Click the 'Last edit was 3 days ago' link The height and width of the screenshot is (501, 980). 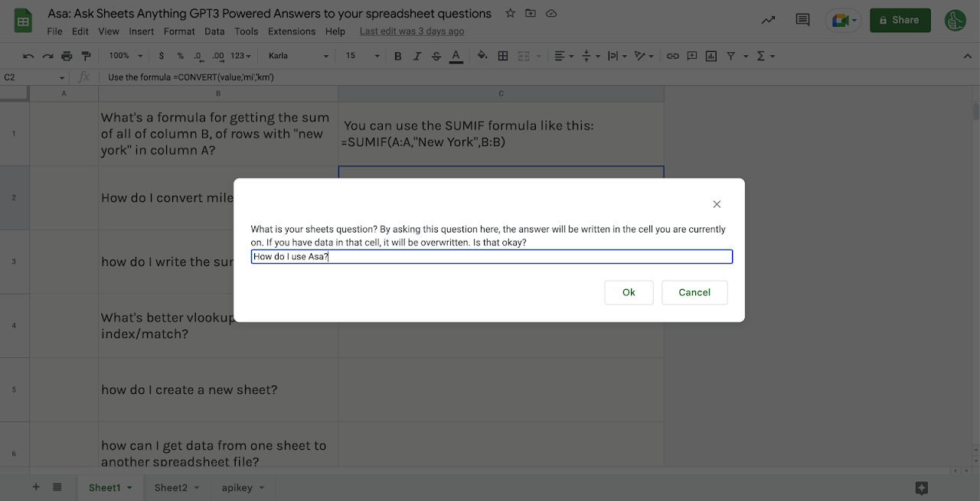click(412, 31)
